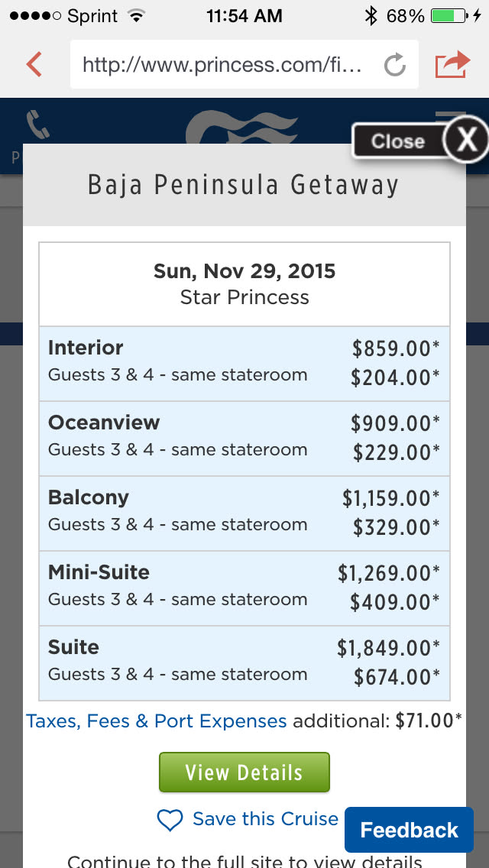The image size is (489, 868).
Task: Reload the page with refresh icon
Action: pos(394,66)
